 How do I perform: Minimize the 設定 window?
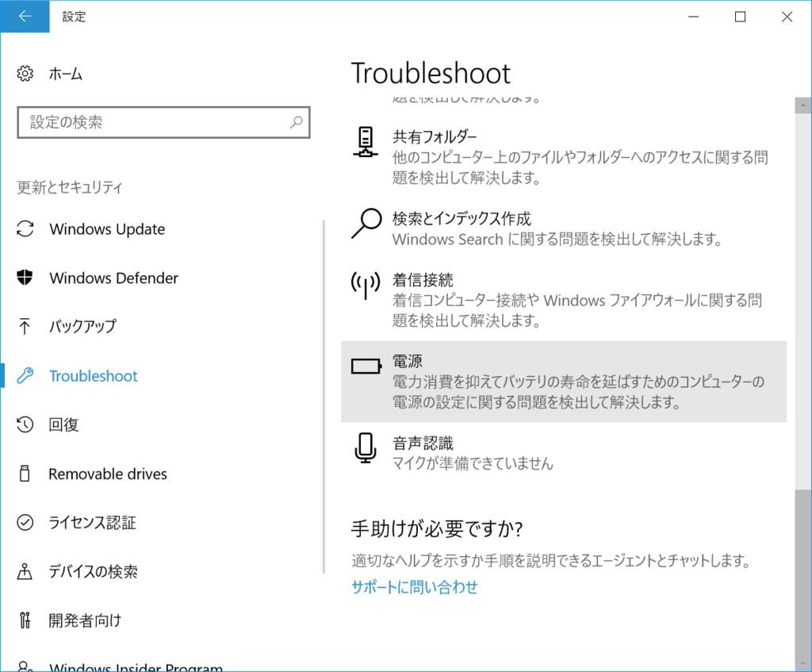[693, 17]
